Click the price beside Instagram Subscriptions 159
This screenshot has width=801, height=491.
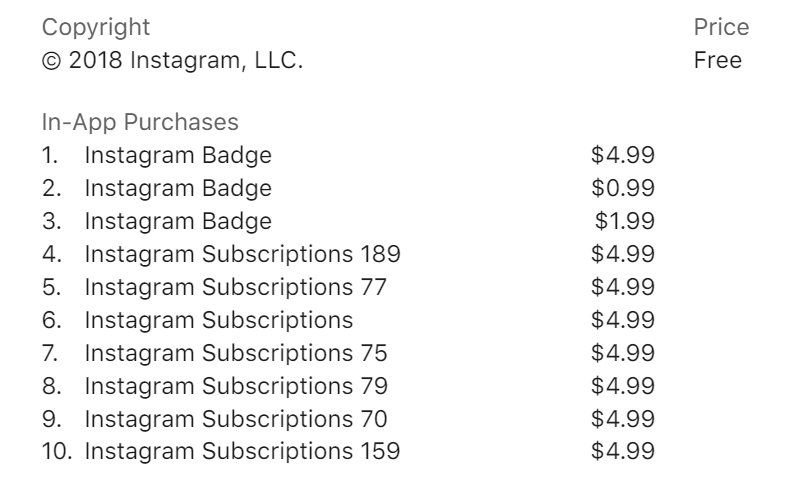pyautogui.click(x=623, y=452)
